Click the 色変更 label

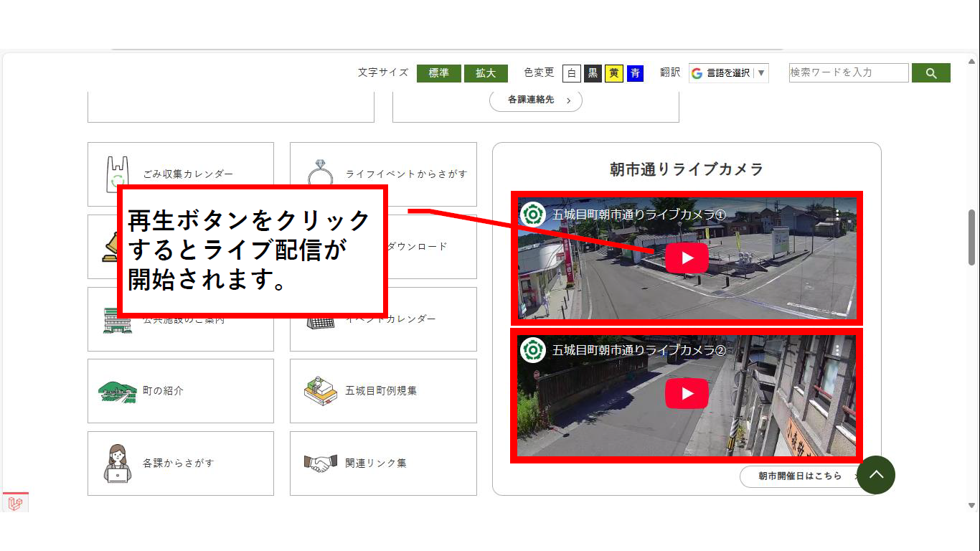coord(540,72)
